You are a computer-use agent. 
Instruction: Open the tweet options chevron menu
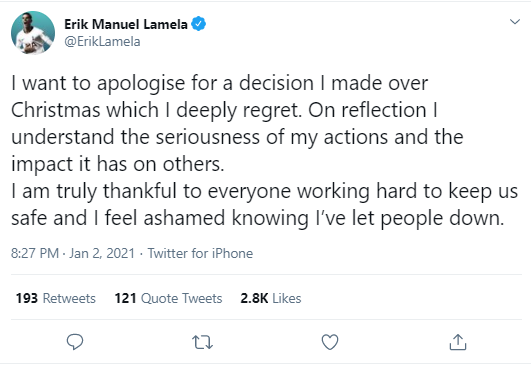(x=515, y=22)
